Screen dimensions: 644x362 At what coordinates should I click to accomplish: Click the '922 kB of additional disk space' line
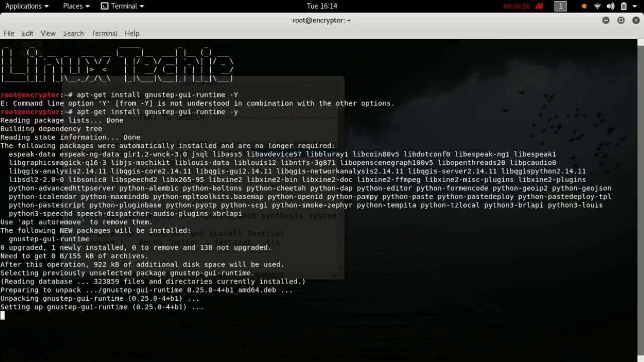click(142, 264)
